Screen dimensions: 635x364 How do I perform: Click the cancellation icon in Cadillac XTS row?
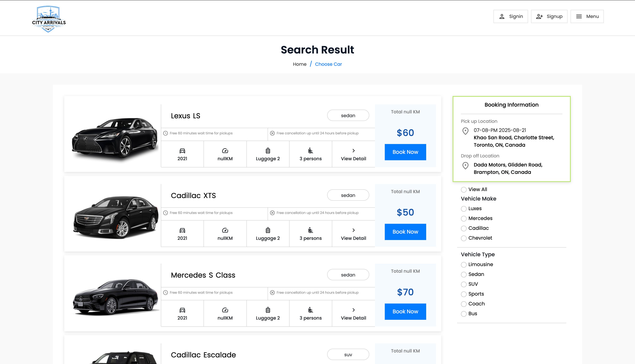272,213
